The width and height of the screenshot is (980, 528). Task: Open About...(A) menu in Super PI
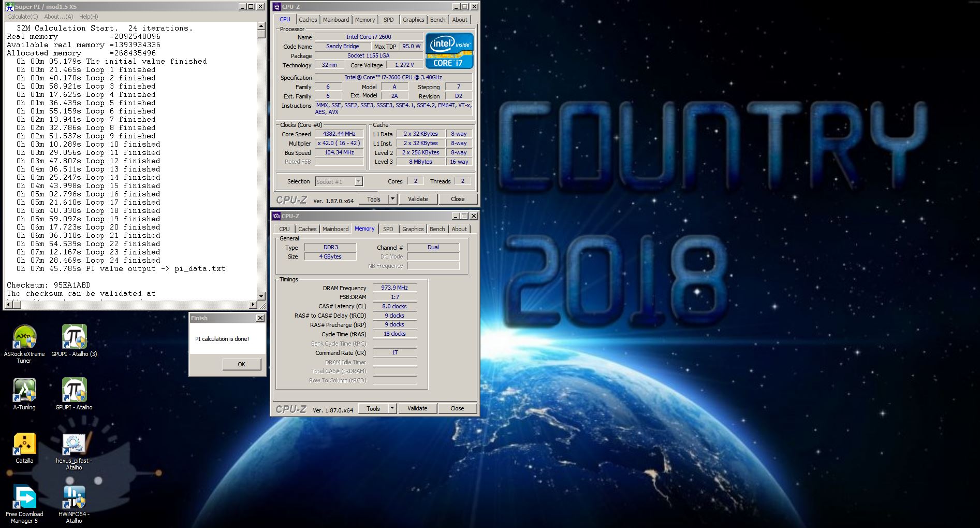coord(58,17)
